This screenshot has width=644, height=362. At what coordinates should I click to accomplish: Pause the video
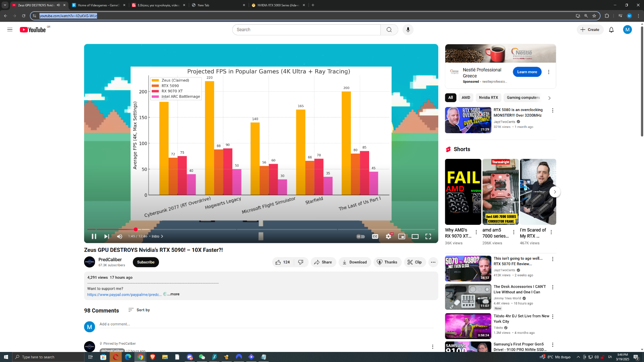[94, 237]
